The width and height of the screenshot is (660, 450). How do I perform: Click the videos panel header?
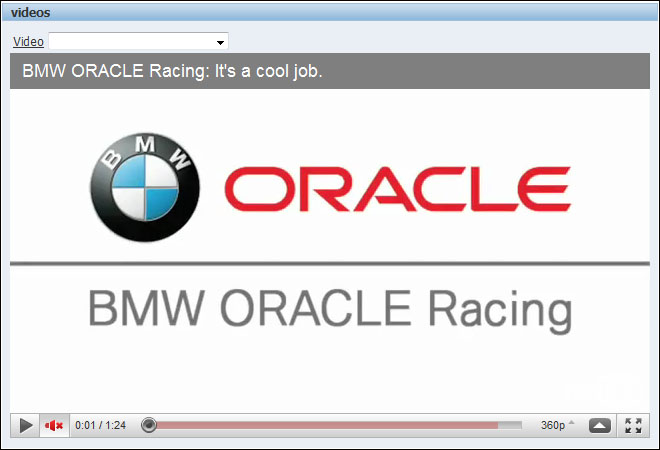tap(330, 12)
